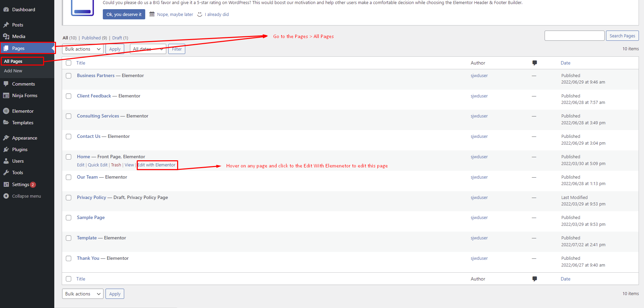Screen dimensions: 644x308
Task: Click the calendar icon beside Nope, maybe later
Action: coord(152,14)
